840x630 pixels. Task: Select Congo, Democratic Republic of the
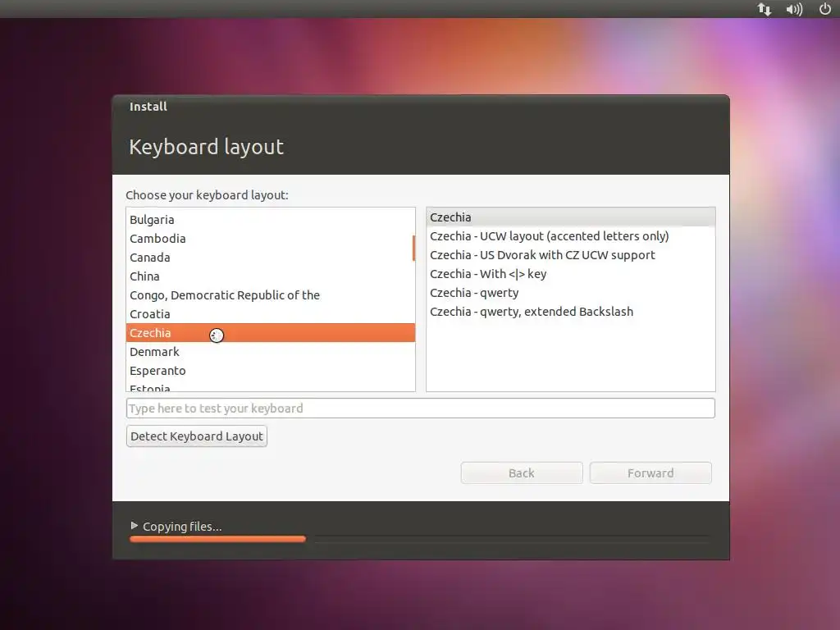[271, 295]
